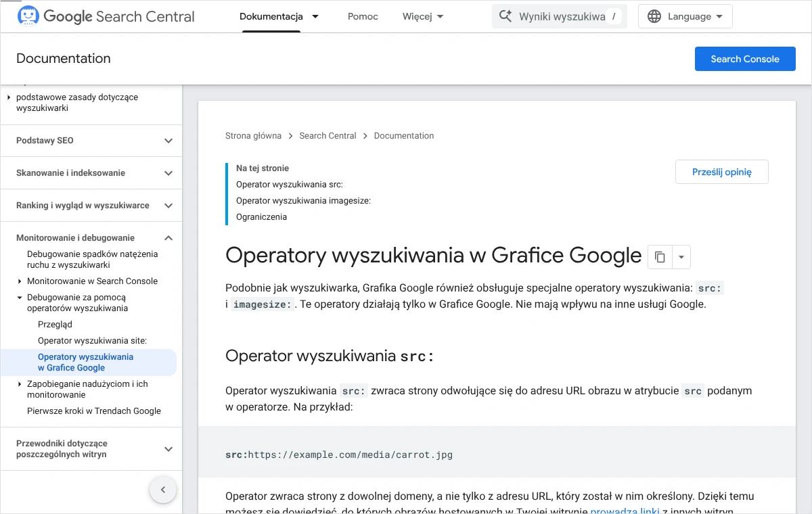Collapse Debugowanie za pomocą operatorów wyszukiwania
Viewport: 812px width, 514px height.
pyautogui.click(x=20, y=298)
